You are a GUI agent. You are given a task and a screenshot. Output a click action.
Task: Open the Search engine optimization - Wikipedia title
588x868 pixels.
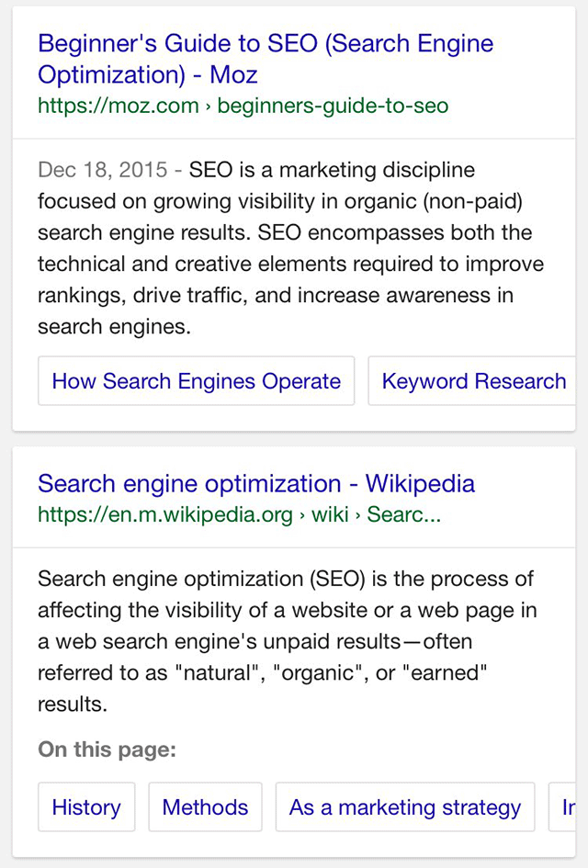coord(256,484)
